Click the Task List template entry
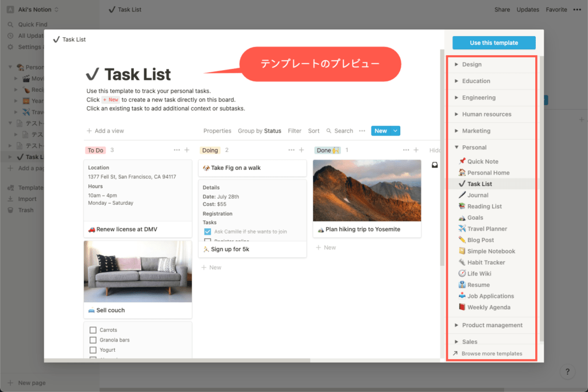 492,184
